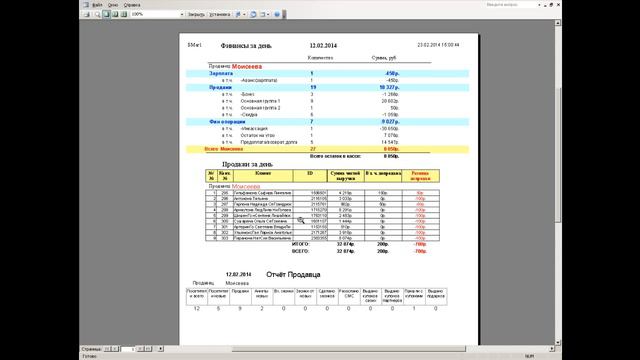This screenshot has width=640, height=360.
Task: Click the vertical scrollbar up arrow
Action: [558, 23]
